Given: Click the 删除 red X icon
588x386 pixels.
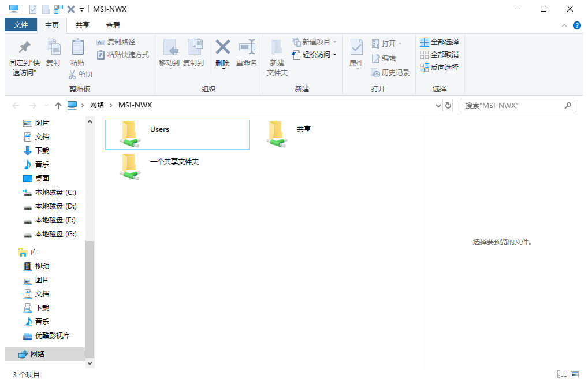Looking at the screenshot, I should (x=222, y=47).
